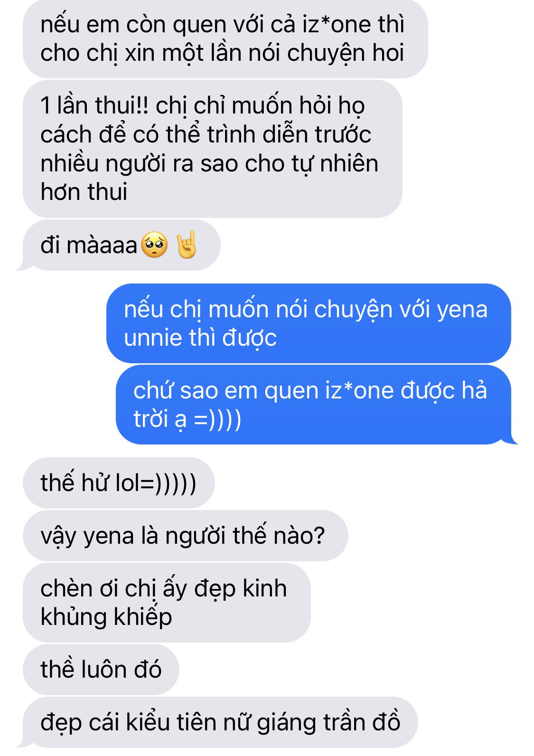Select the 'vậy yena là người thế nào?' message
534x756 pixels.
(x=185, y=536)
